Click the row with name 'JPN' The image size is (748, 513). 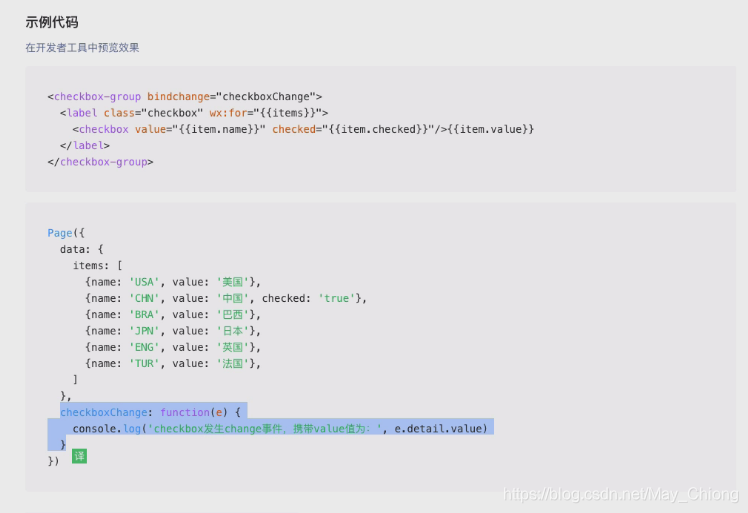(x=173, y=331)
